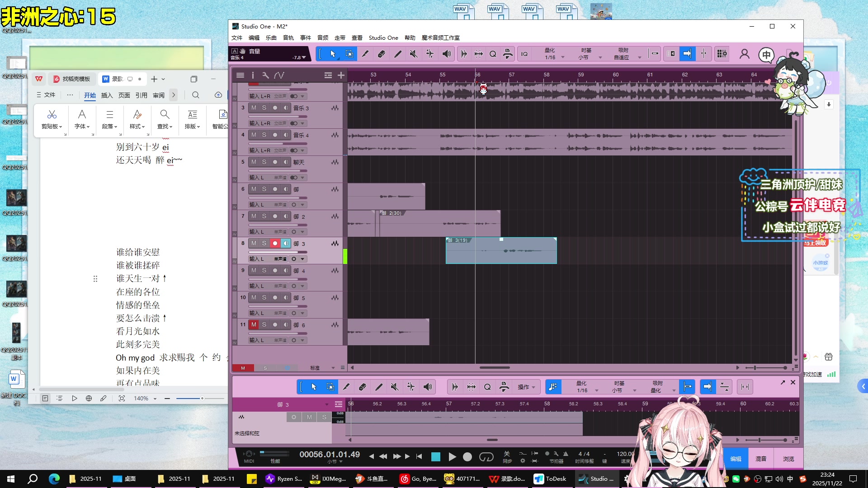
Task: Select the Mute tool in top toolbar
Action: tap(413, 54)
